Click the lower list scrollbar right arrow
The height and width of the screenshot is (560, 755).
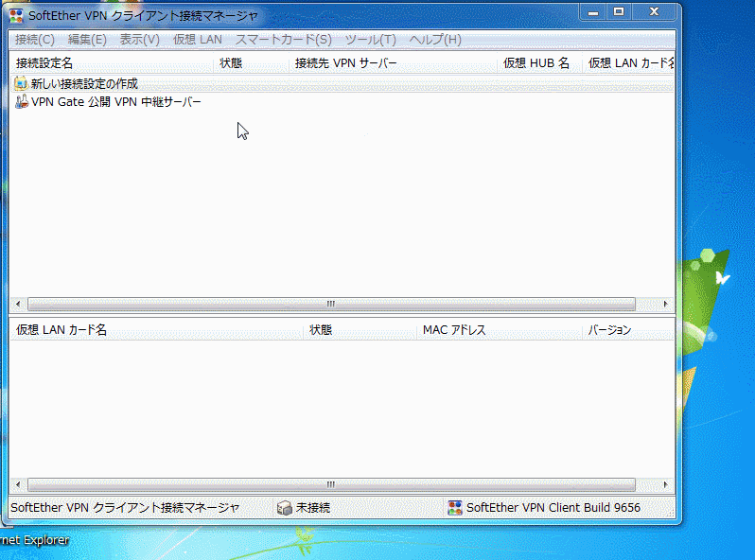[x=666, y=484]
